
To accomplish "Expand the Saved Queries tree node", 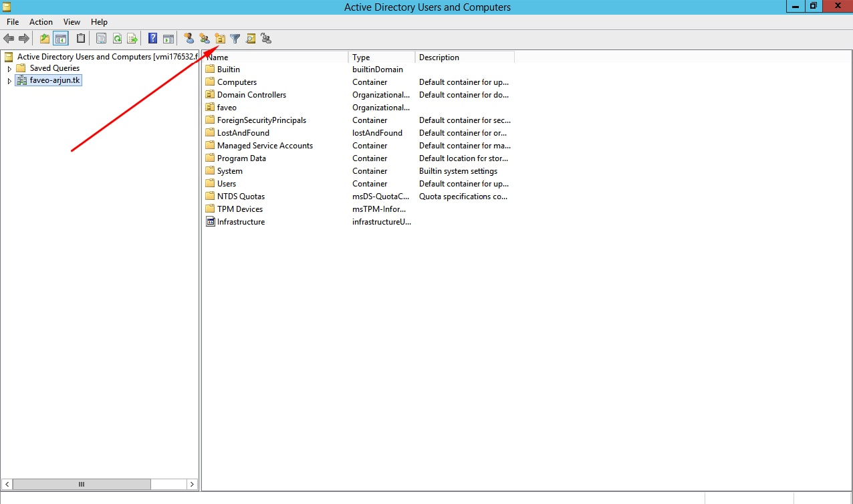I will click(x=9, y=68).
